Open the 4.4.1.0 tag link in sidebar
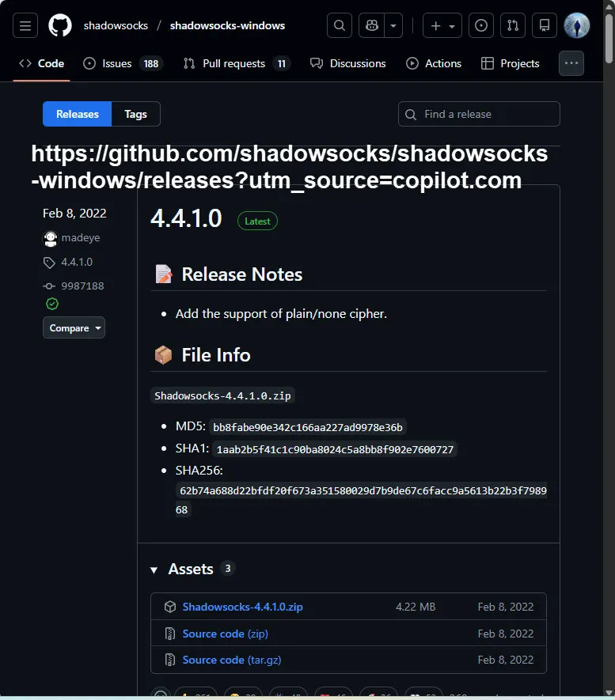Screen dimensions: 615x700 point(77,262)
